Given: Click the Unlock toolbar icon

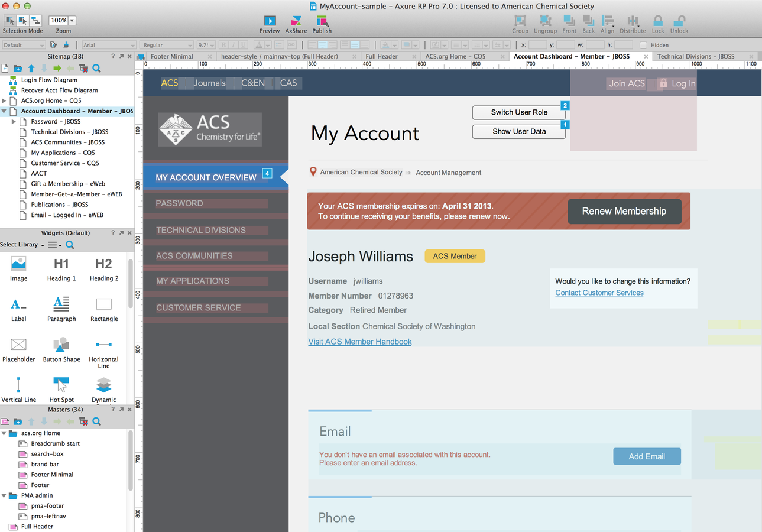Looking at the screenshot, I should coord(679,21).
